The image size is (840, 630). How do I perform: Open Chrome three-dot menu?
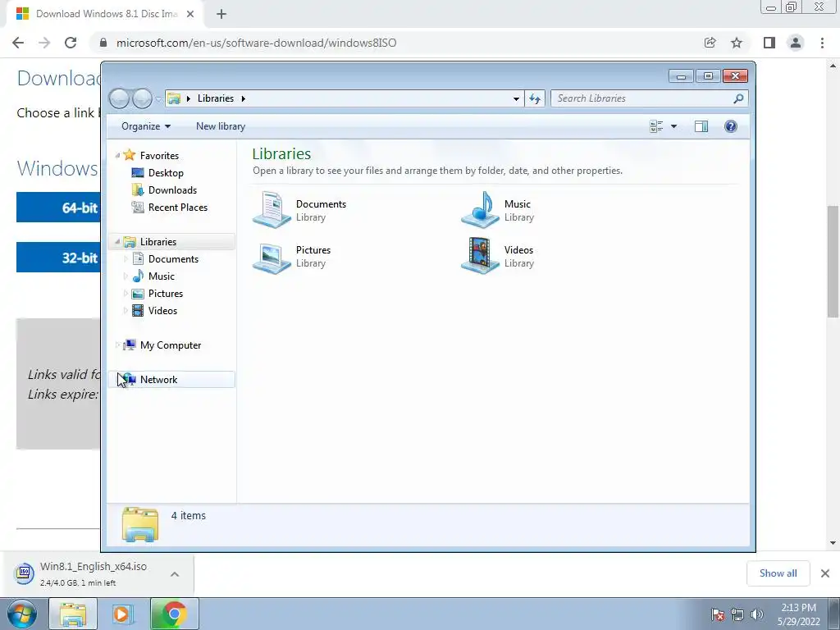click(x=822, y=43)
